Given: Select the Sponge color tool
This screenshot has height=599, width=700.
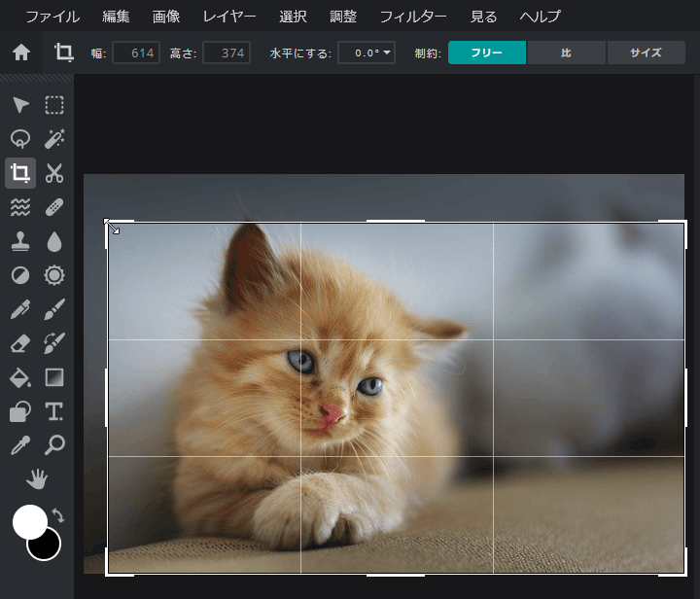Looking at the screenshot, I should pyautogui.click(x=54, y=275).
